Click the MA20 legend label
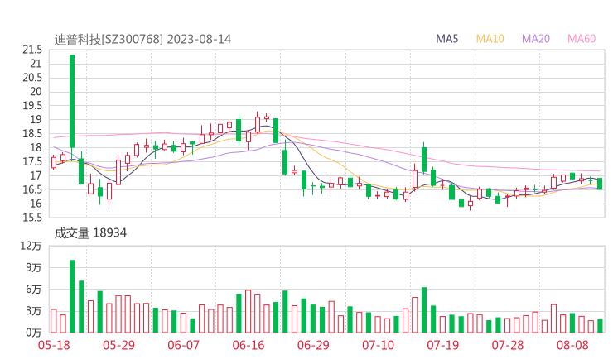613x364 pixels. [536, 39]
